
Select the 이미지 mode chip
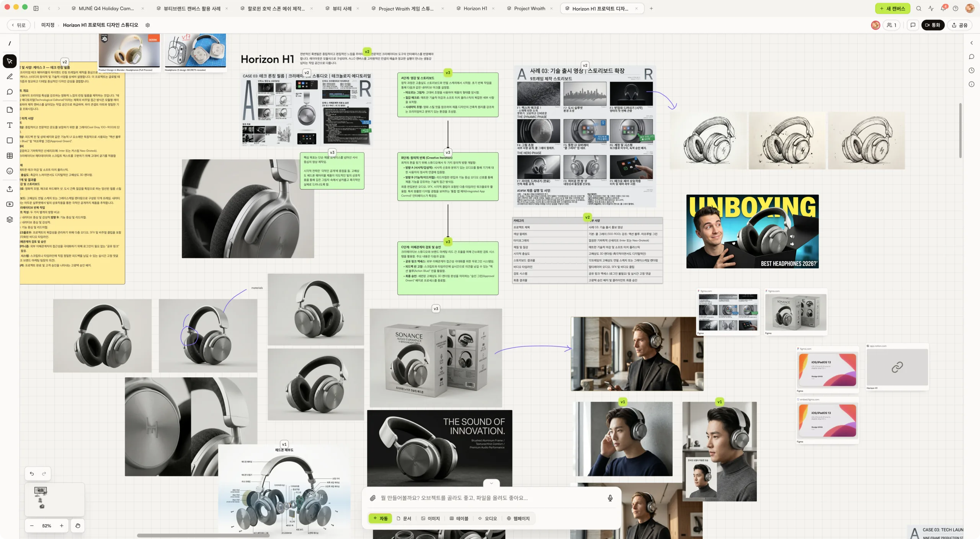[x=430, y=519]
